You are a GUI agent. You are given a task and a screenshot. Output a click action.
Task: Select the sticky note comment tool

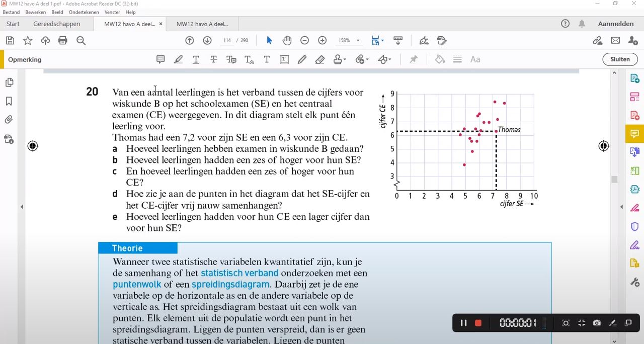pyautogui.click(x=160, y=59)
